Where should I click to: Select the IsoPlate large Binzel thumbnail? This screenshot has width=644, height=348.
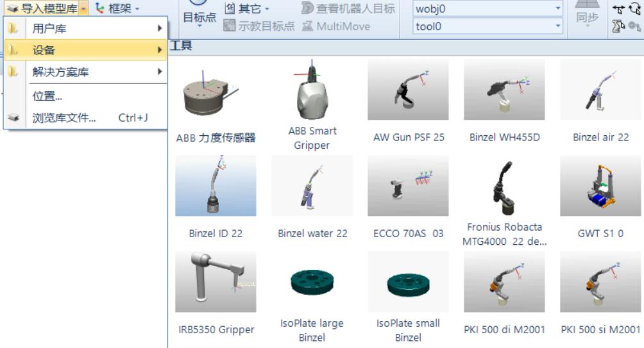pyautogui.click(x=312, y=282)
